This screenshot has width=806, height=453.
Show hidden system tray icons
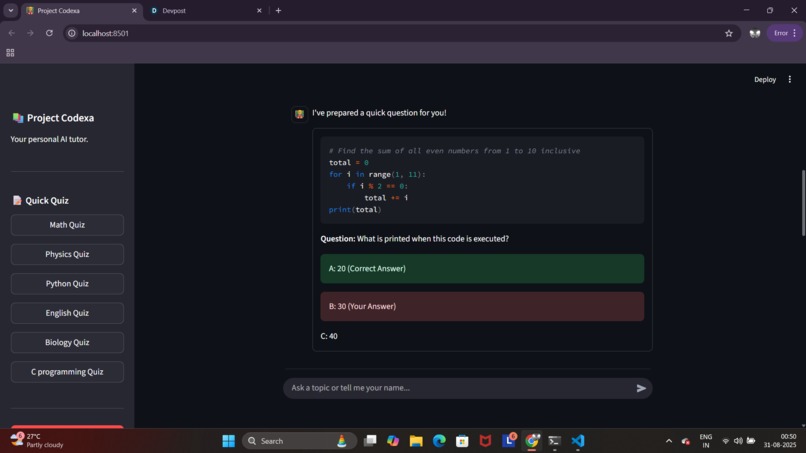(x=669, y=441)
